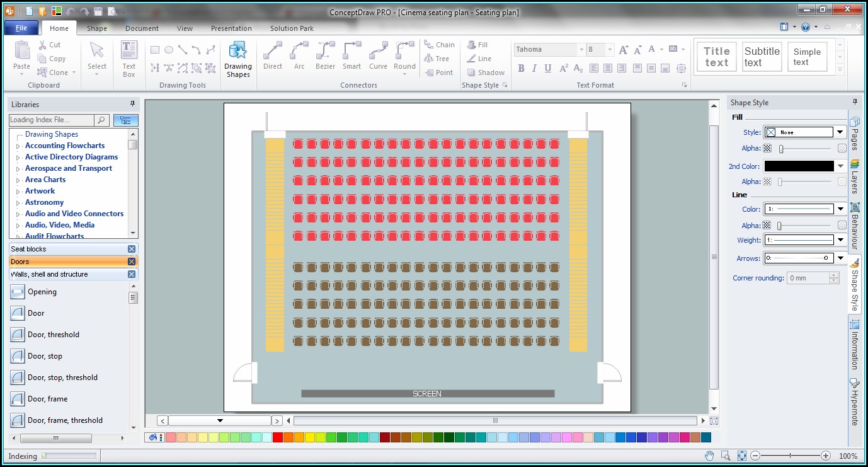868x467 pixels.
Task: Expand the Accounting Flowcharts library
Action: click(x=18, y=146)
